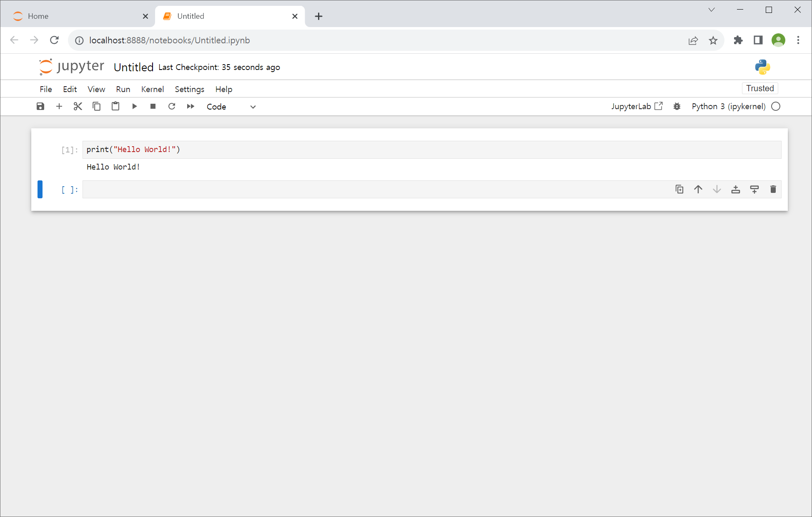Screen dimensions: 812x517
Task: Paste cell from clipboard icon
Action: (115, 107)
